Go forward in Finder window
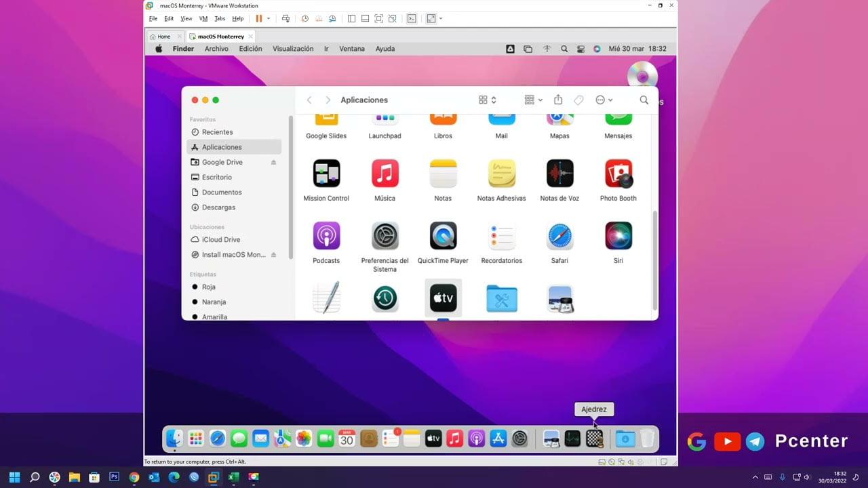Viewport: 868px width, 488px height. 328,100
